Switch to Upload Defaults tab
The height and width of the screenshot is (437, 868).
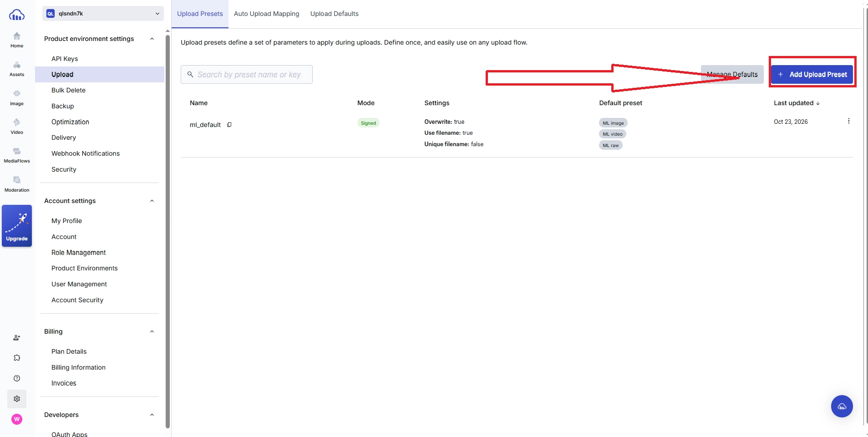pyautogui.click(x=335, y=14)
